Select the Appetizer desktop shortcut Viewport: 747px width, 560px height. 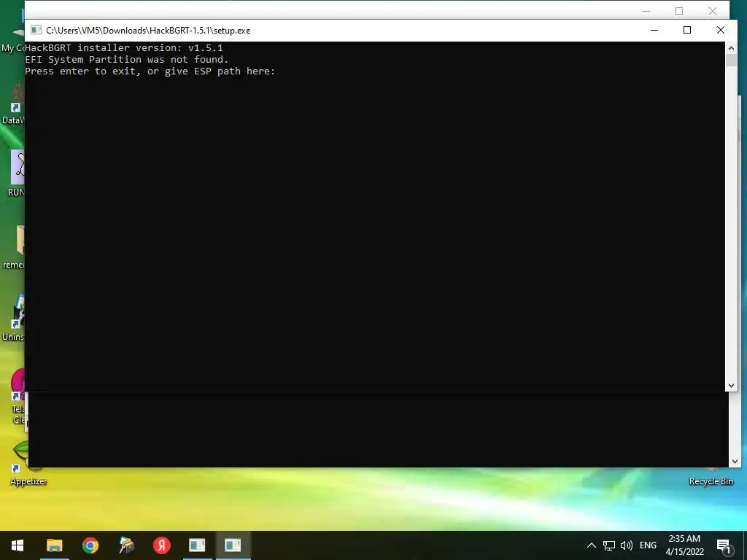(28, 462)
